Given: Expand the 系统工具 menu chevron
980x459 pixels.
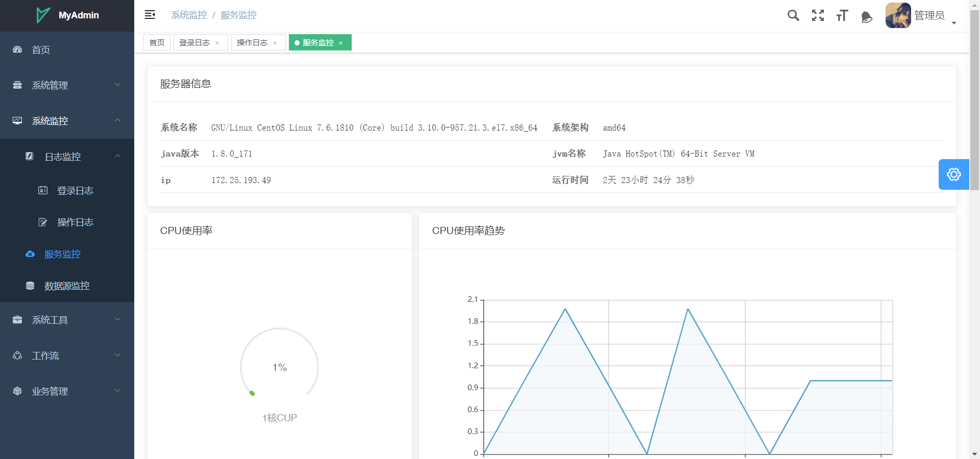Looking at the screenshot, I should point(118,319).
